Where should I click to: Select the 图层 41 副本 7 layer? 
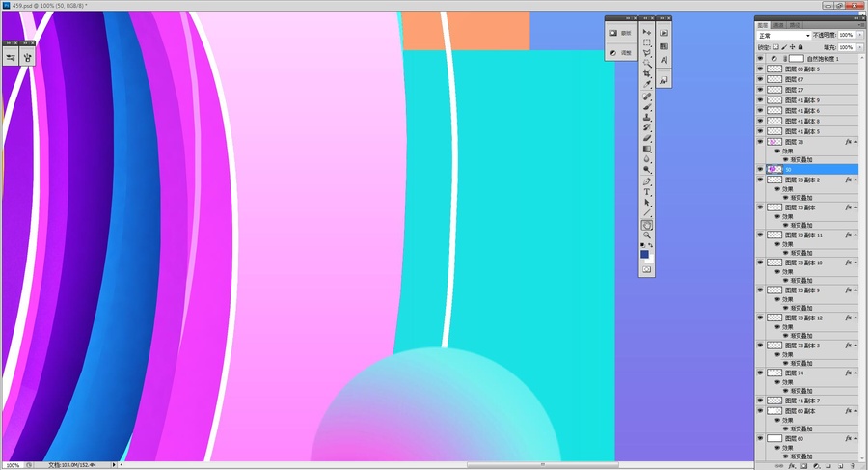click(x=807, y=401)
